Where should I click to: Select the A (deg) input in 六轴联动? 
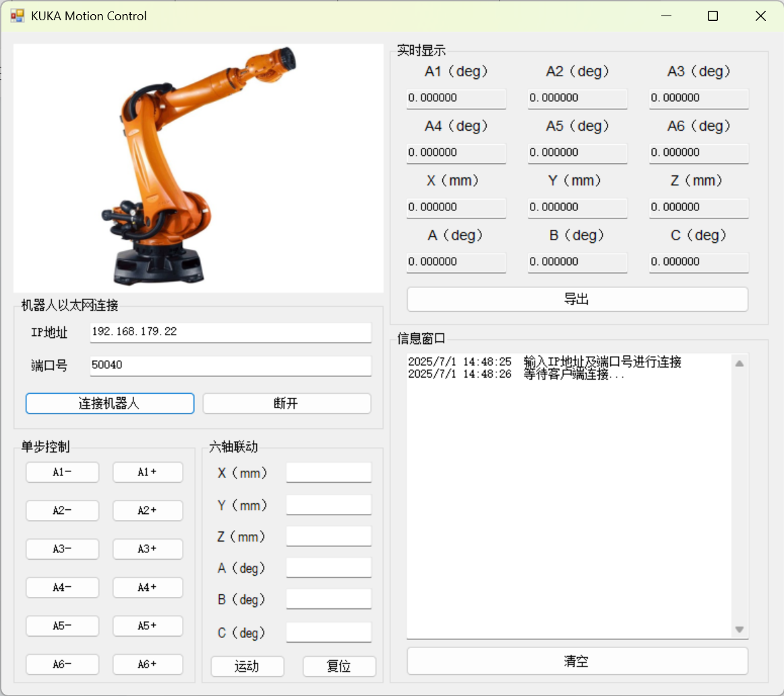click(328, 568)
